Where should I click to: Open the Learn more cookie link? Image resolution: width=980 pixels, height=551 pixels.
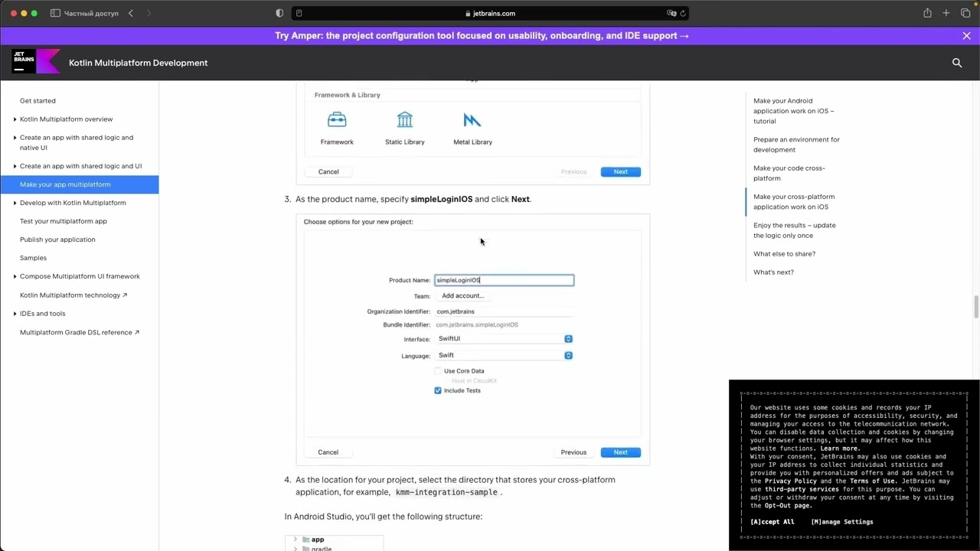click(x=839, y=448)
